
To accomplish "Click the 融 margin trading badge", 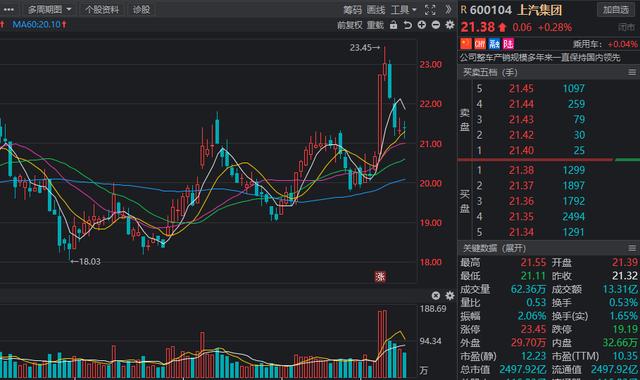I will [494, 44].
